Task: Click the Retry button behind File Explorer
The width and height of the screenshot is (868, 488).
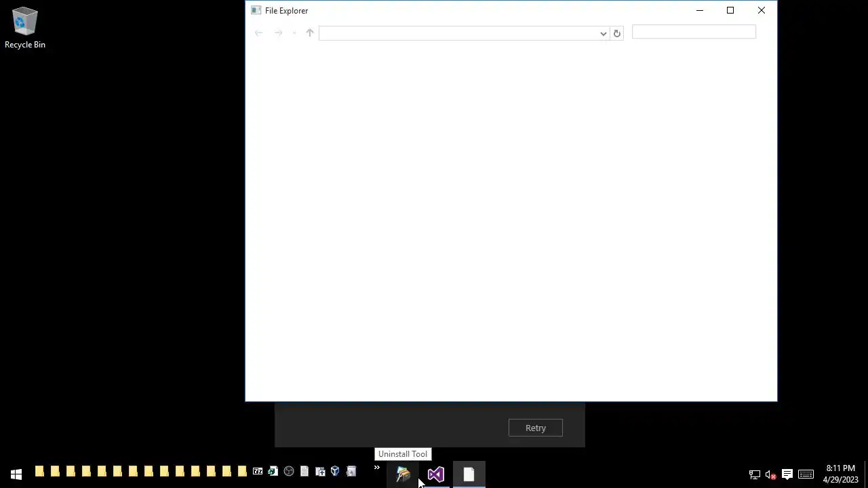Action: (x=536, y=428)
